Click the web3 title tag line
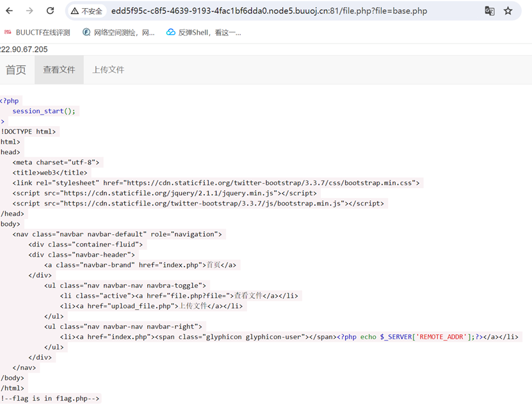 click(49, 172)
